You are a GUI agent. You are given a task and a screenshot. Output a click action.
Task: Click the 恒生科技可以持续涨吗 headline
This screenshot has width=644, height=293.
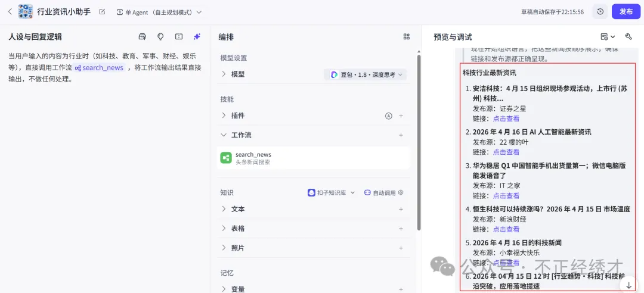pos(551,209)
